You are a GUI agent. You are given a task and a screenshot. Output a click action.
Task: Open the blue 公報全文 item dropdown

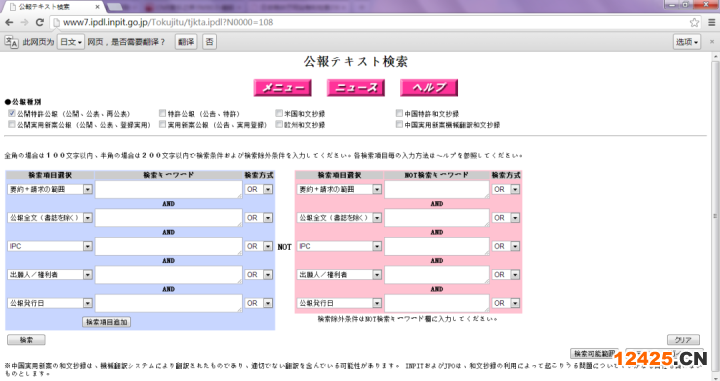click(x=50, y=218)
